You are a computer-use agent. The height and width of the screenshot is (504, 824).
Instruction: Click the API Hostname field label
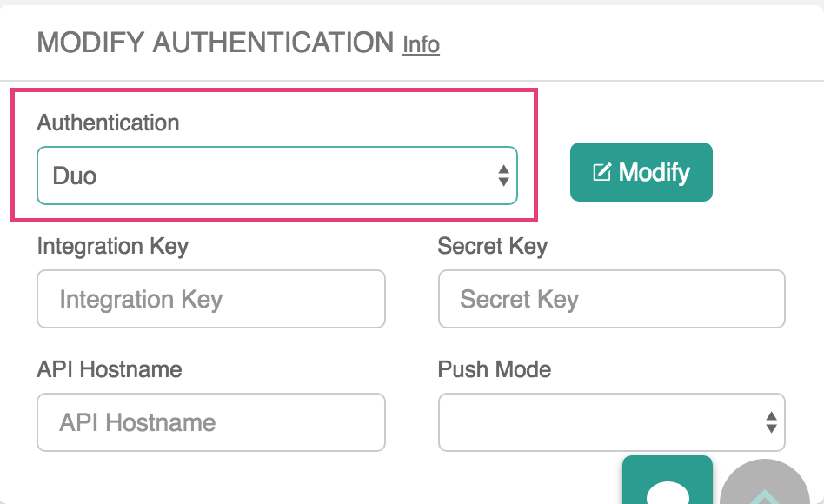tap(110, 368)
